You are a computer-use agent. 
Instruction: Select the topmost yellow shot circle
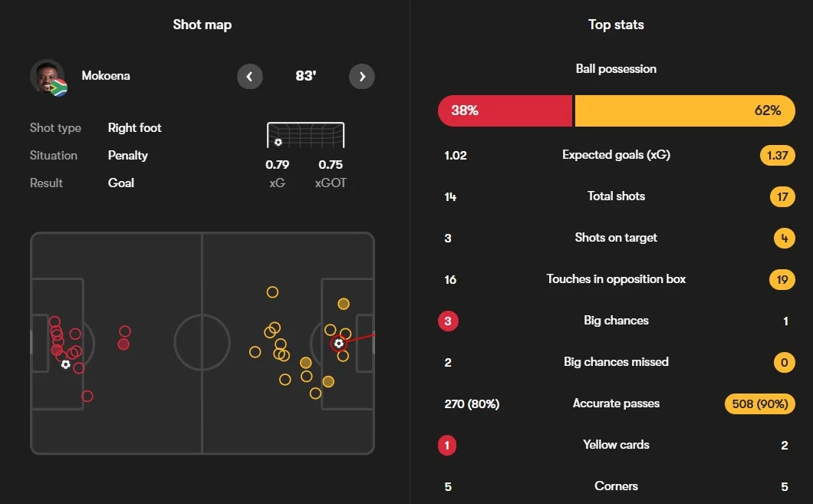[272, 292]
